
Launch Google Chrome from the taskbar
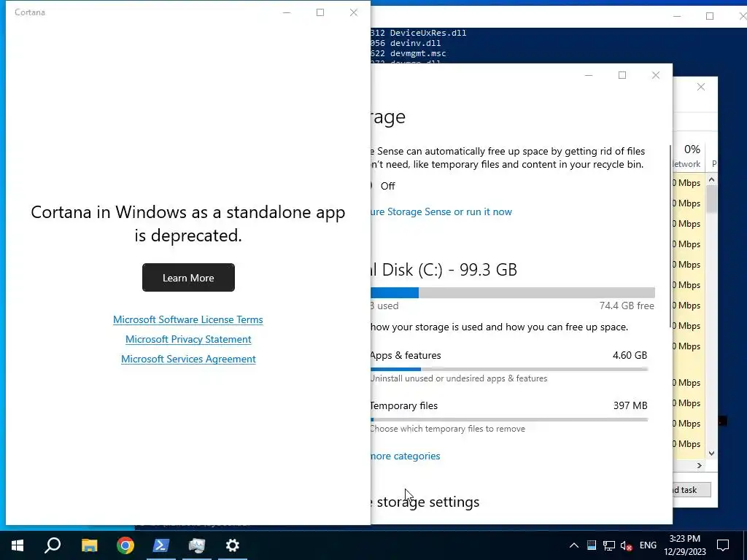coord(125,545)
